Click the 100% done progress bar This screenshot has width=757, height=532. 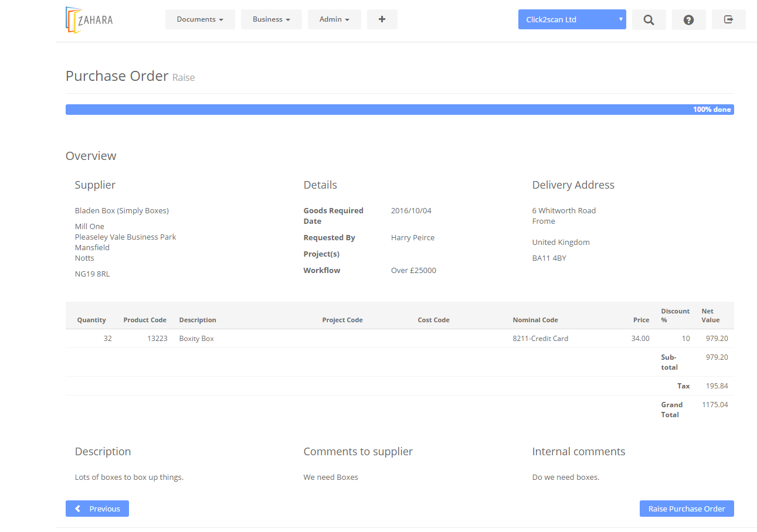tap(399, 110)
